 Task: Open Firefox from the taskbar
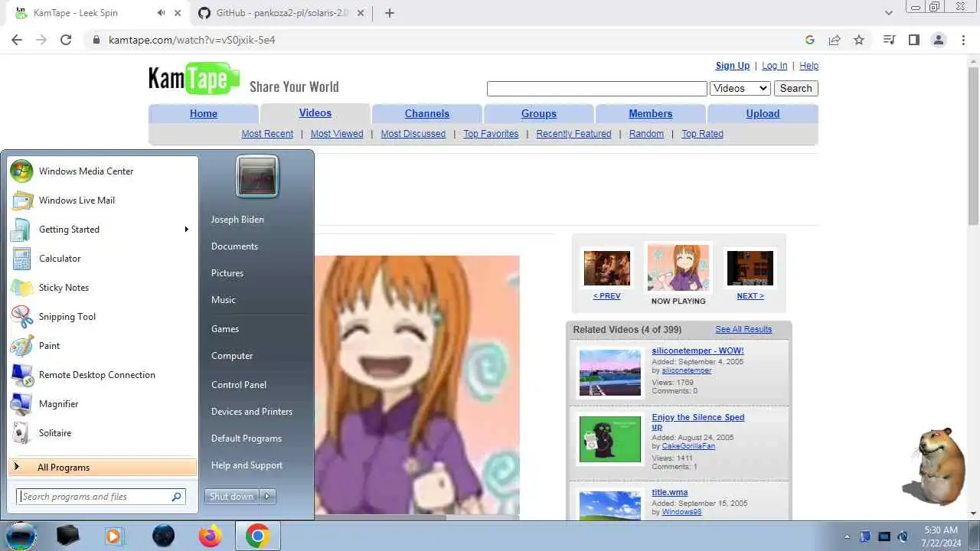coord(210,536)
